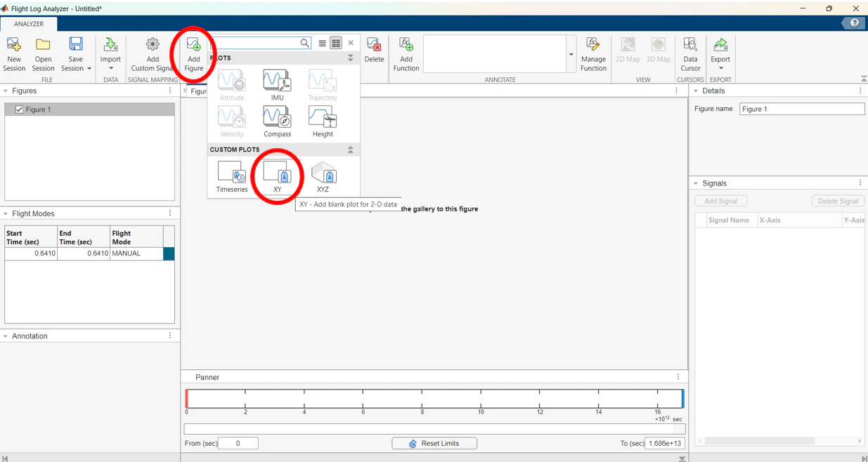
Task: Open Manage Function
Action: (593, 55)
